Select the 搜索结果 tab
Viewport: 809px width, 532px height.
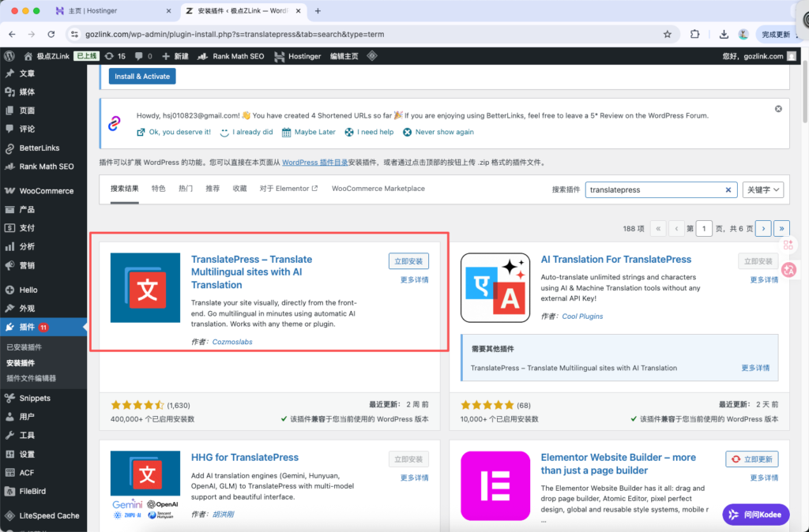(x=124, y=189)
